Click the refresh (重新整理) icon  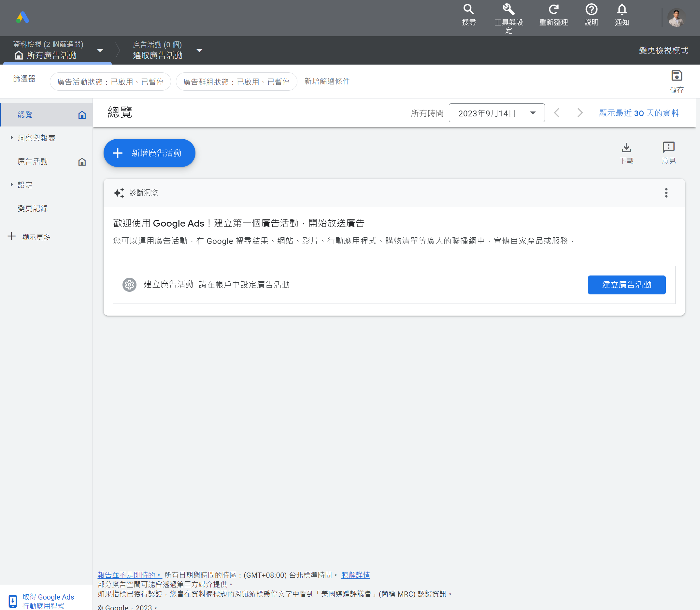(x=553, y=9)
